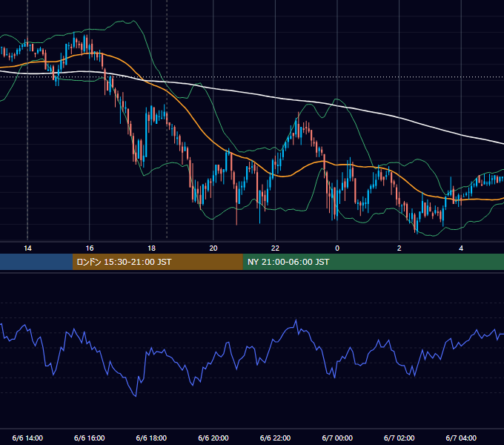Click the 2 hour axis label
The image size is (504, 445).
[399, 248]
